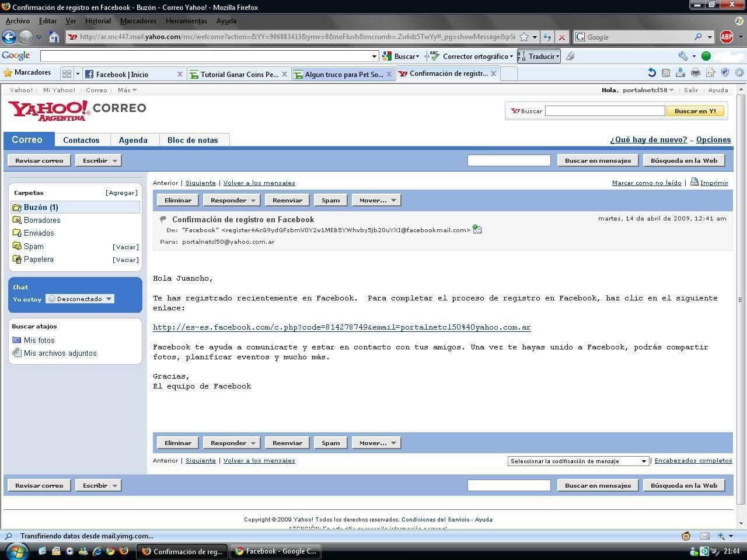
Task: Open the Desconectado chat status dropdown
Action: point(80,299)
